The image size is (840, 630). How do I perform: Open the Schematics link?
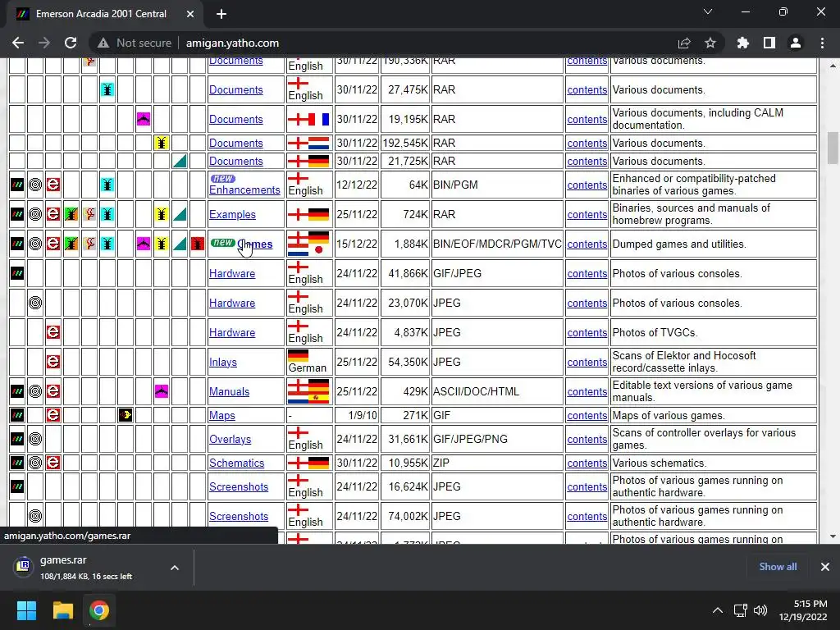[237, 463]
